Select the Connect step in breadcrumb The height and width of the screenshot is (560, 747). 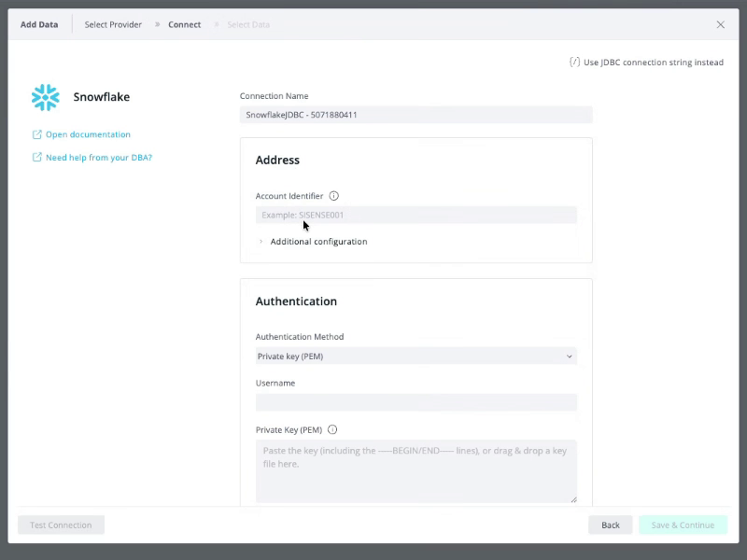(x=184, y=25)
